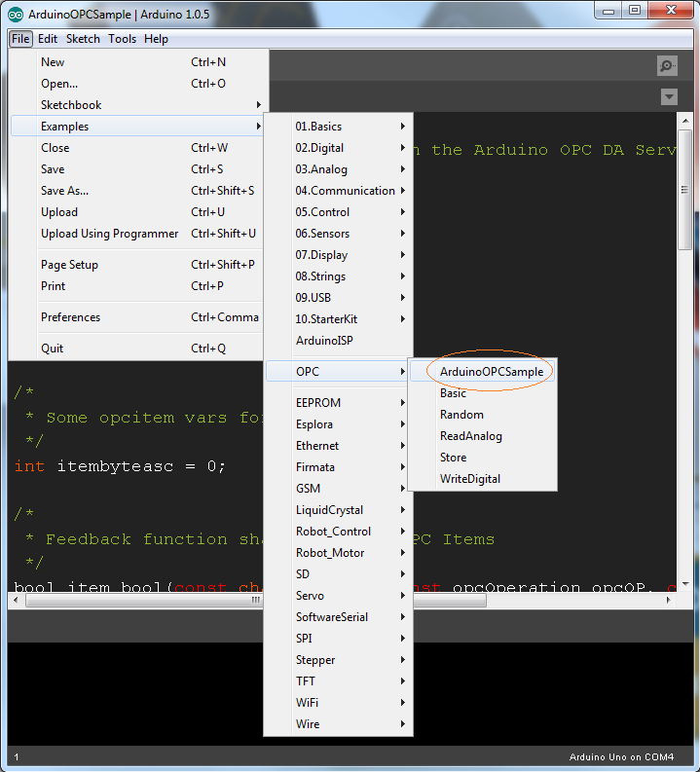
Task: Expand the TFT examples submenu
Action: point(338,681)
